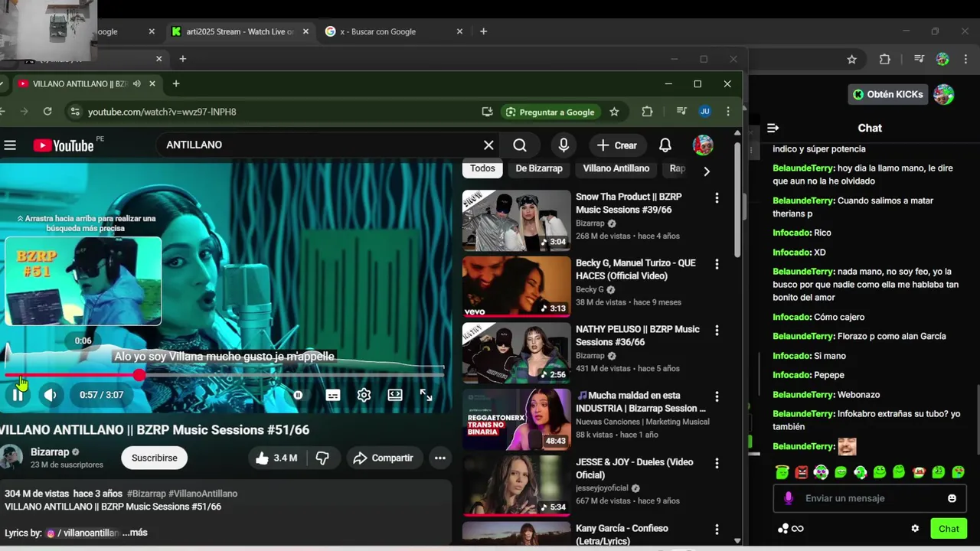This screenshot has width=980, height=551.
Task: Open the Bizarrap channel avatar
Action: (11, 457)
